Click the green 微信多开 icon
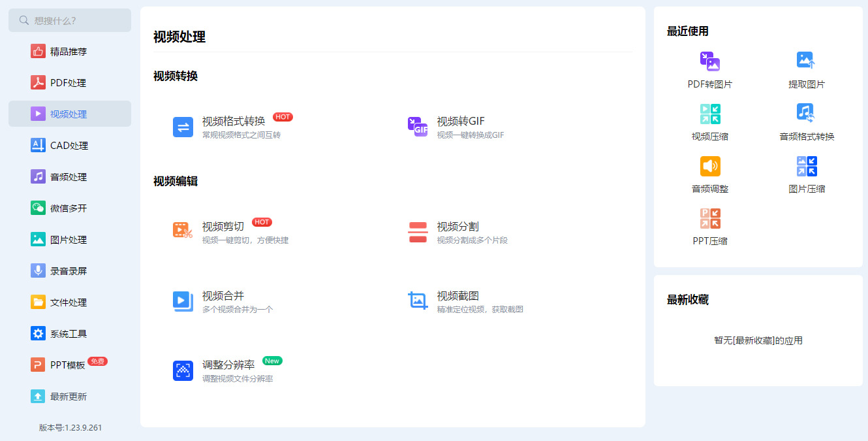Image resolution: width=868 pixels, height=441 pixels. click(x=38, y=208)
